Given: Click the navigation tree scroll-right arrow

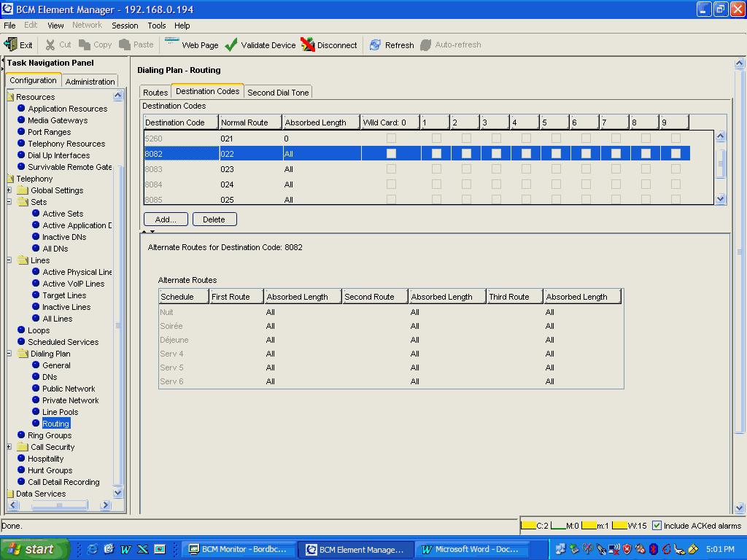Looking at the screenshot, I should coord(106,505).
